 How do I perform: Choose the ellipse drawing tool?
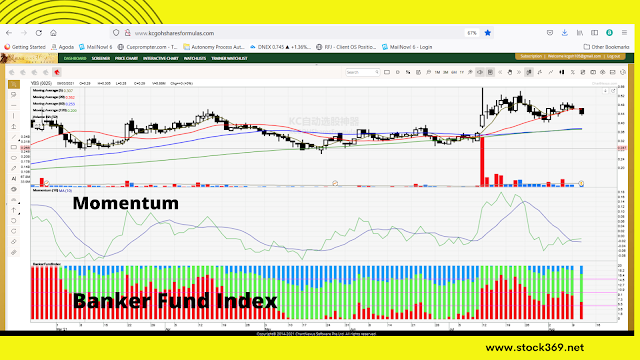coord(13,158)
